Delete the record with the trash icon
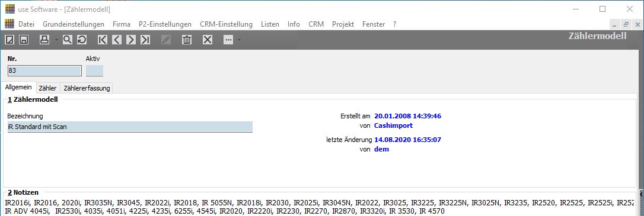The image size is (644, 216). coord(187,40)
